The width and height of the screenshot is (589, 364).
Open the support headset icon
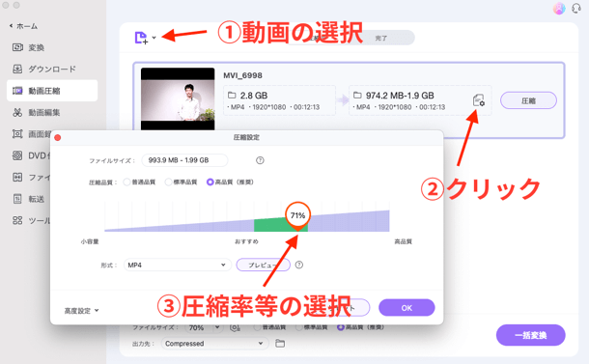point(576,8)
